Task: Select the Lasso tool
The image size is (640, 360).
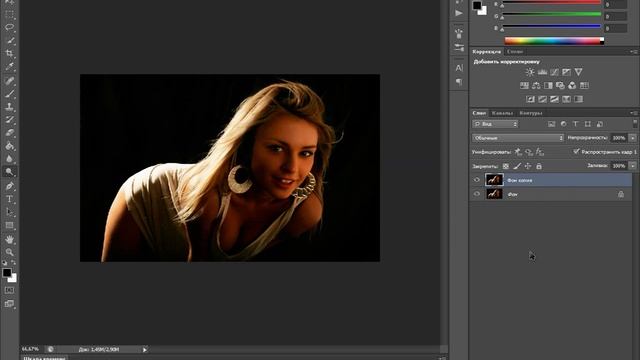Action: click(9, 28)
